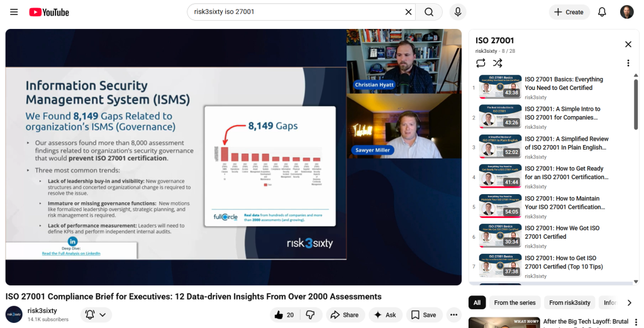Toggle playlist shuffle
The height and width of the screenshot is (328, 644).
point(497,63)
